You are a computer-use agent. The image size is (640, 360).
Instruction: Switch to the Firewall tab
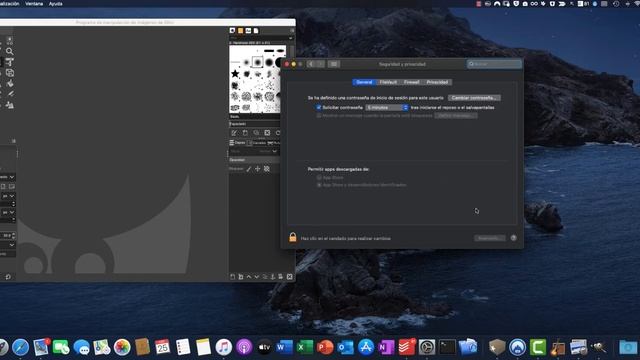411,82
